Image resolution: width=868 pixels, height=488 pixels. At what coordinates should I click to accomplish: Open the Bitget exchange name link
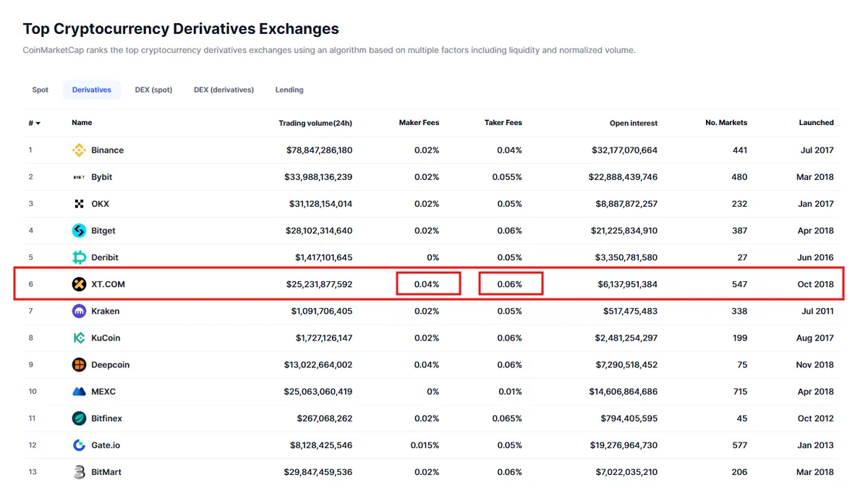(103, 231)
